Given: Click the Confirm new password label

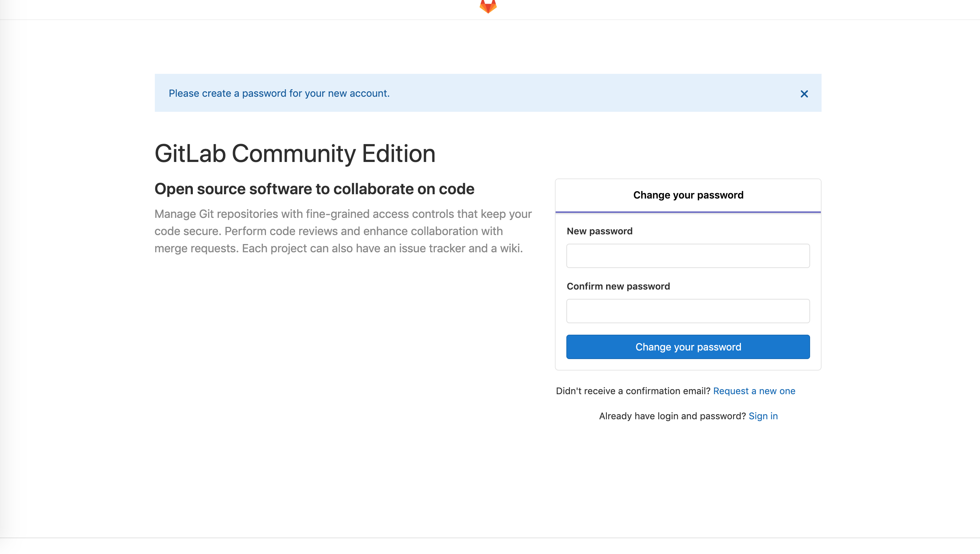Looking at the screenshot, I should pos(618,286).
